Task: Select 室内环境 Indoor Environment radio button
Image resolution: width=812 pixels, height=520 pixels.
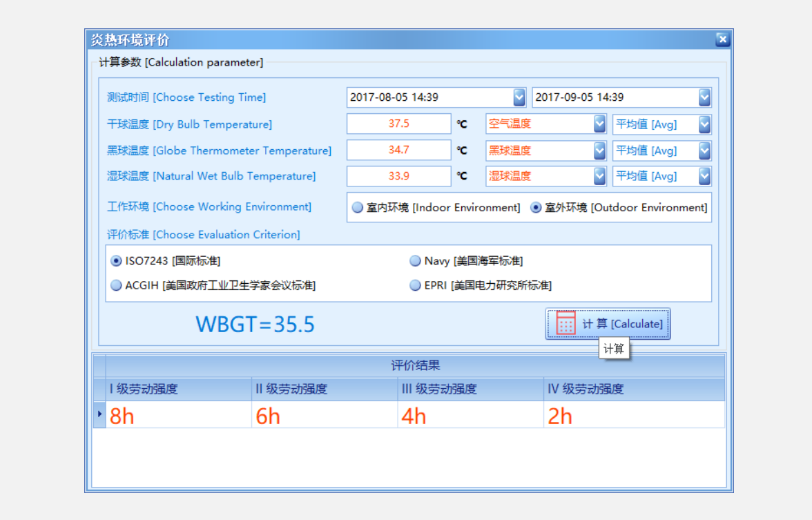Action: tap(358, 208)
